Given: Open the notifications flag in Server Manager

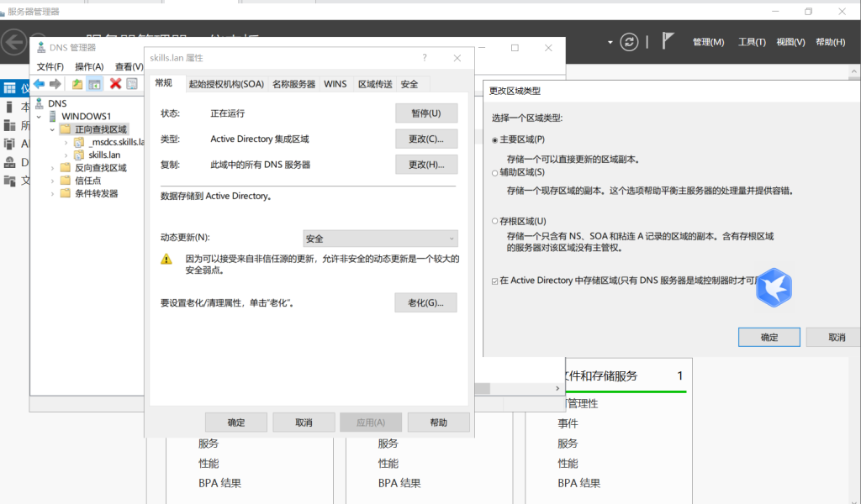Looking at the screenshot, I should click(x=668, y=42).
